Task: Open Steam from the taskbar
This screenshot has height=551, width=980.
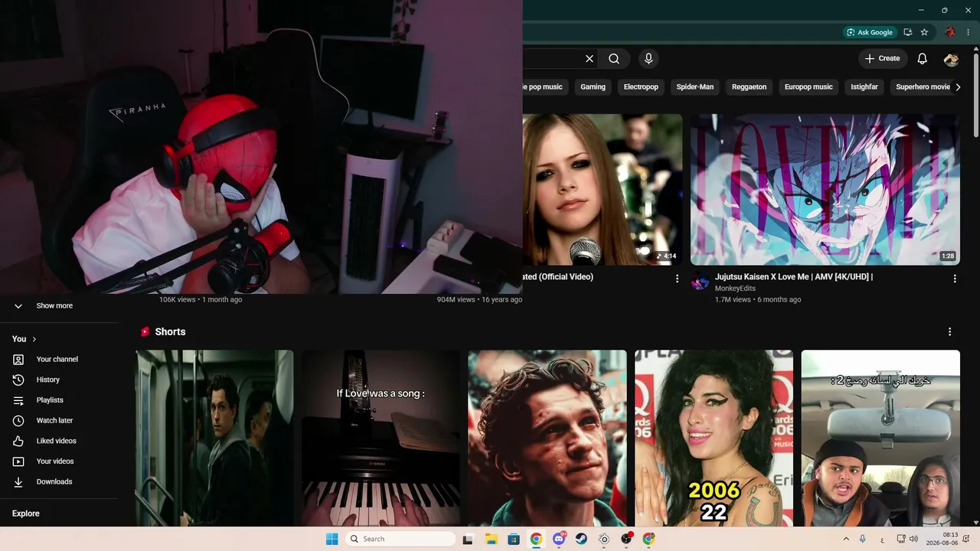Action: pos(581,539)
